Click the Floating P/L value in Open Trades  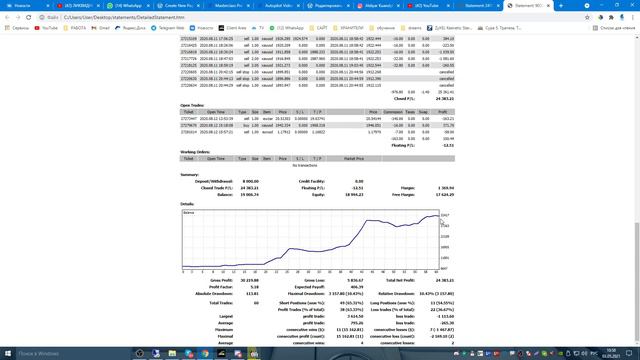[449, 145]
